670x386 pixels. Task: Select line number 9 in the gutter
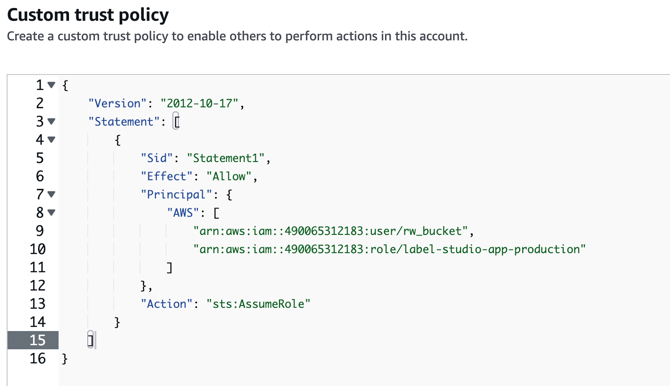point(40,231)
